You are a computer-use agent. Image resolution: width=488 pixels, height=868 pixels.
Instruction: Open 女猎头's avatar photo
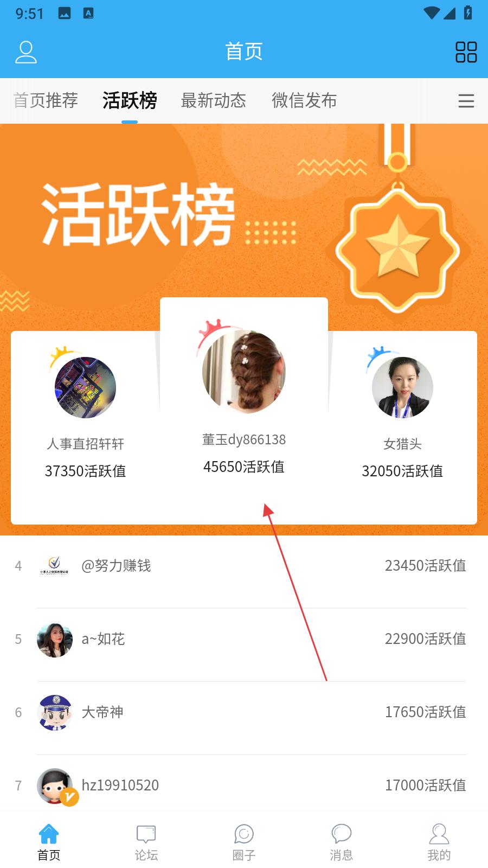402,387
